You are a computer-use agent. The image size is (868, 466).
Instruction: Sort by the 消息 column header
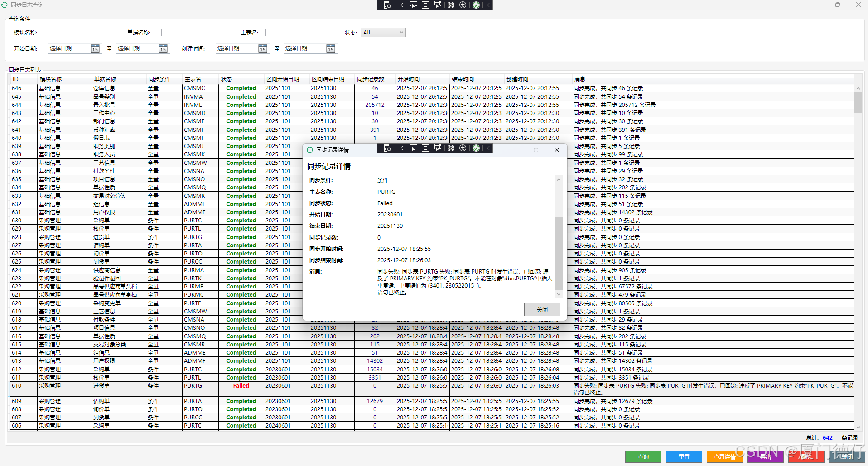(713, 79)
